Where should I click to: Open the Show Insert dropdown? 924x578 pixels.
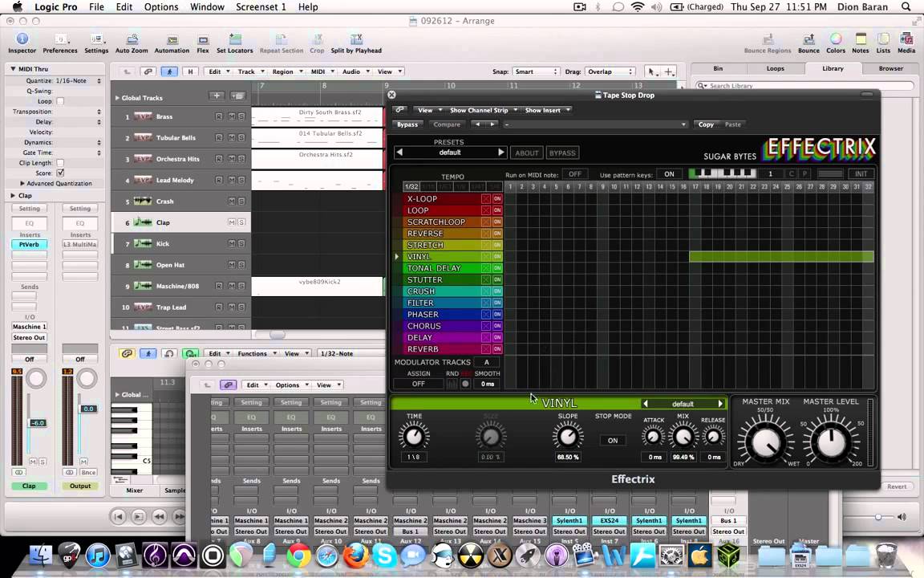point(548,110)
